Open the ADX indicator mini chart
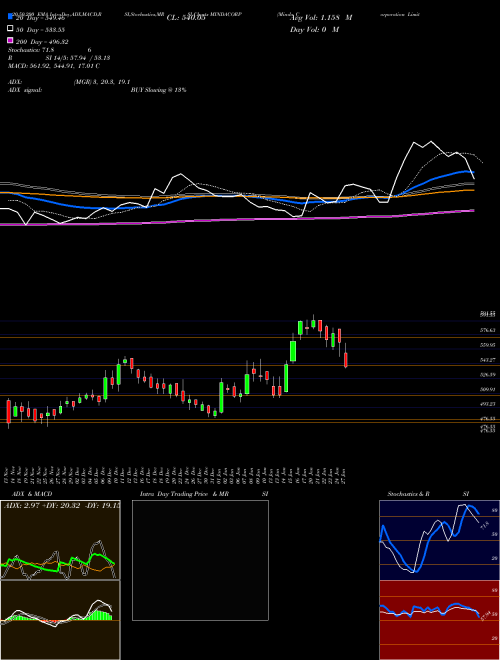Screen dimensions: 500x660 (x=60, y=540)
